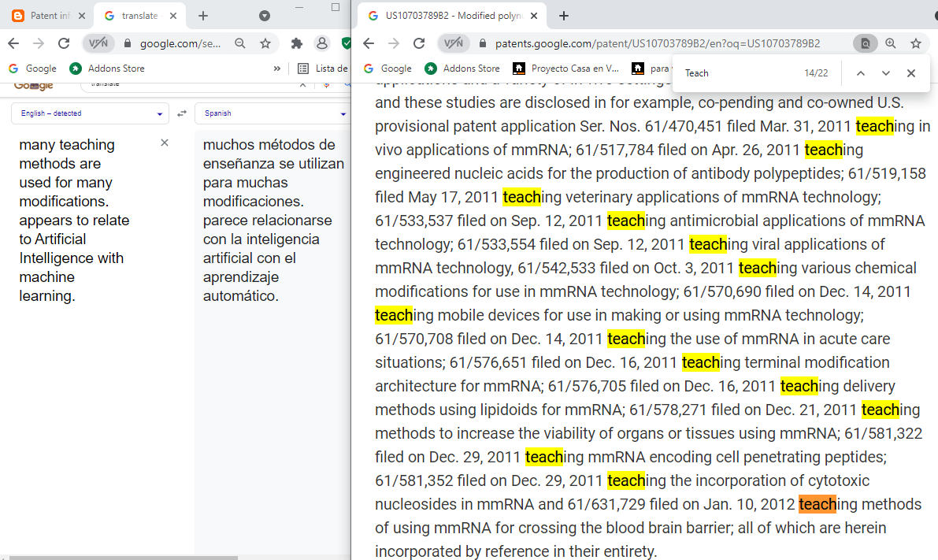Switch to the Patent info Blogger tab

pyautogui.click(x=47, y=16)
